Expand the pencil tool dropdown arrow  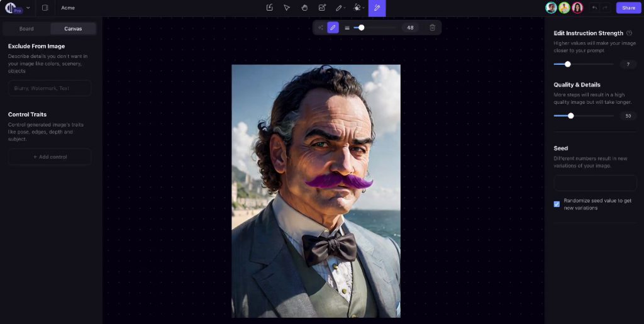(x=345, y=8)
